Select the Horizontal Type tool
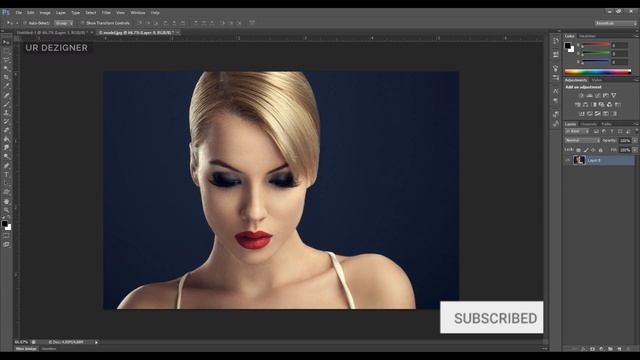640x360 pixels. [6, 175]
